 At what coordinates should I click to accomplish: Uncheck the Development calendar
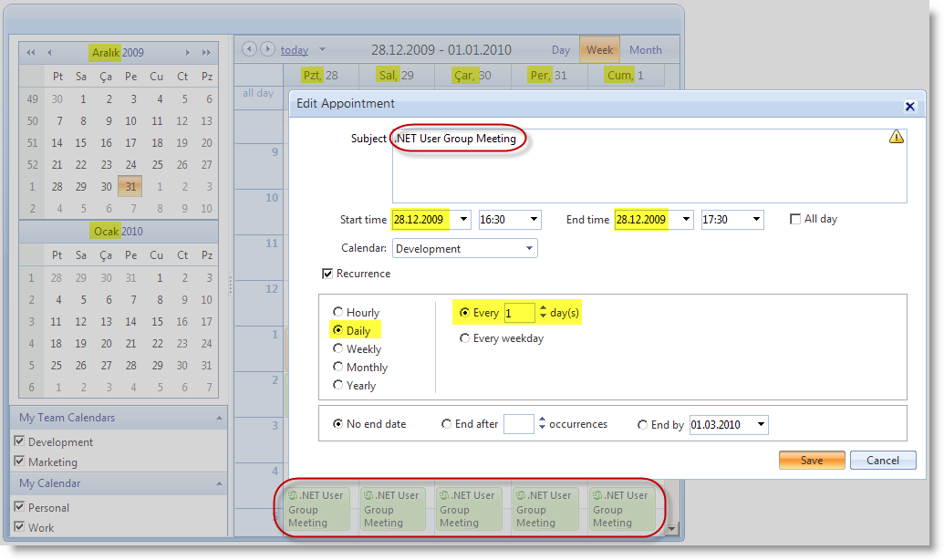pyautogui.click(x=19, y=441)
